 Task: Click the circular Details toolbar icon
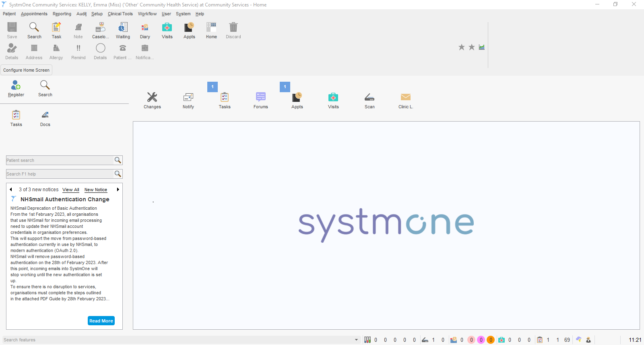[101, 48]
